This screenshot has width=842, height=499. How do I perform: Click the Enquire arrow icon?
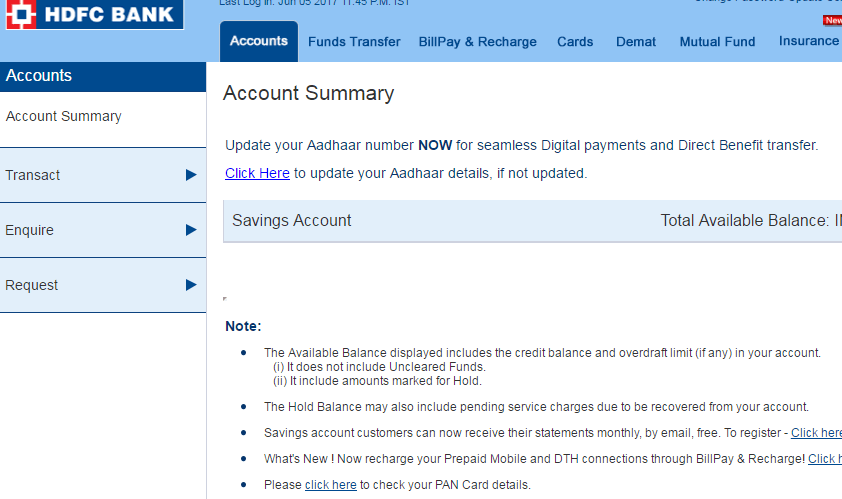pyautogui.click(x=191, y=230)
